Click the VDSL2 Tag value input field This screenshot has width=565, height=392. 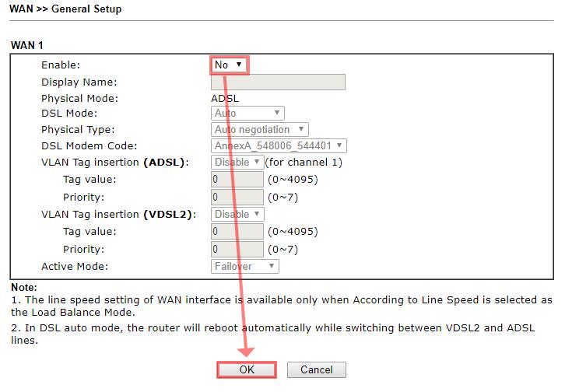237,232
